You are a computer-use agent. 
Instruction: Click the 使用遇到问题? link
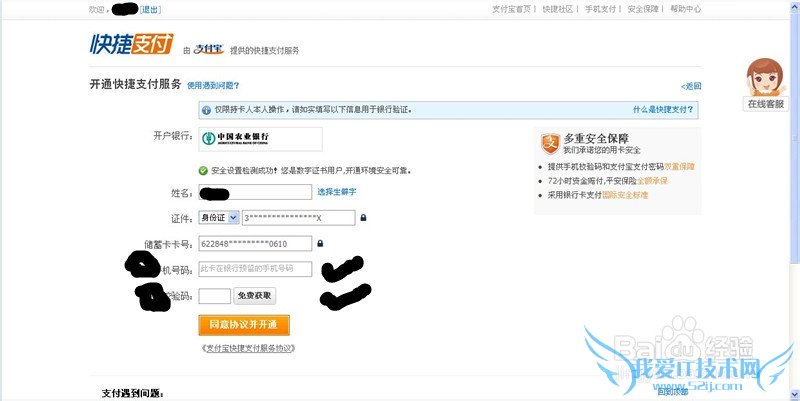coord(213,85)
